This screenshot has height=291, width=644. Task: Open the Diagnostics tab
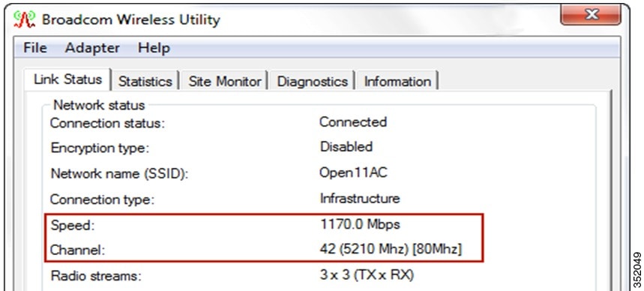click(x=312, y=81)
